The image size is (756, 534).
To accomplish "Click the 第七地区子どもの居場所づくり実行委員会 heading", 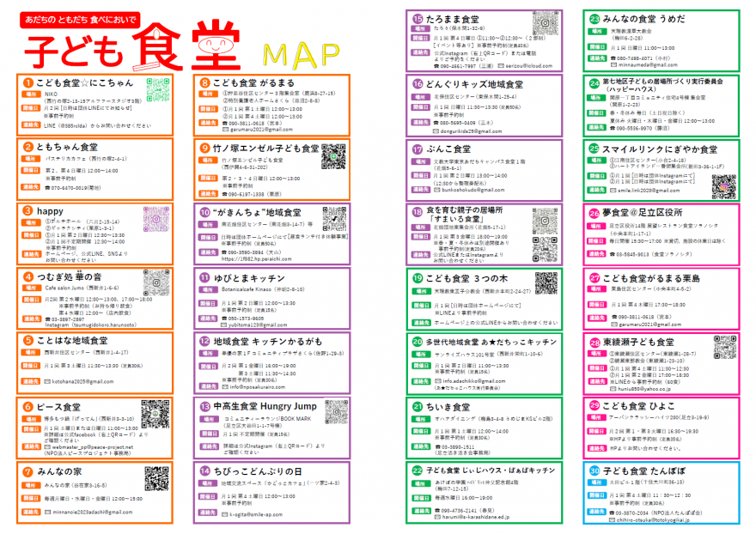I will click(663, 82).
